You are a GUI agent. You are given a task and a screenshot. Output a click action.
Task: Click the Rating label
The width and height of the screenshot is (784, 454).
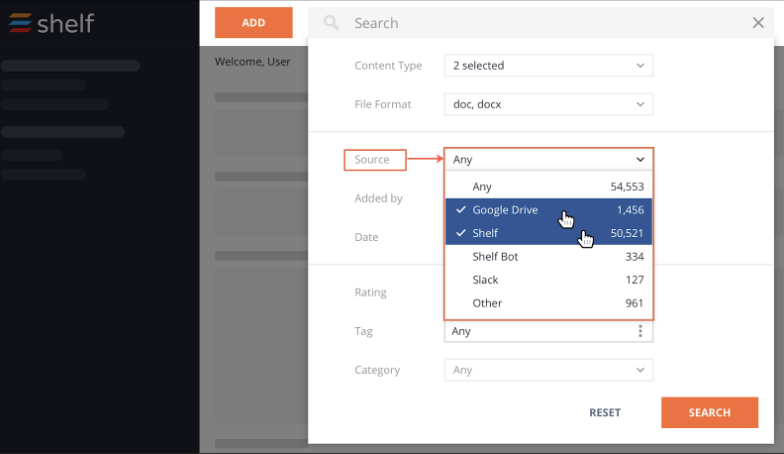[370, 292]
